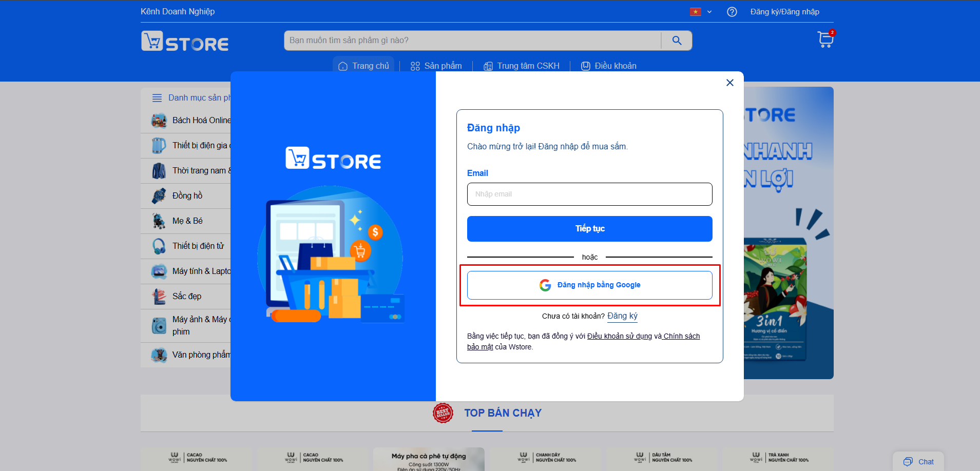Viewport: 980px width, 471px height.
Task: Open the help question mark icon
Action: point(732,12)
